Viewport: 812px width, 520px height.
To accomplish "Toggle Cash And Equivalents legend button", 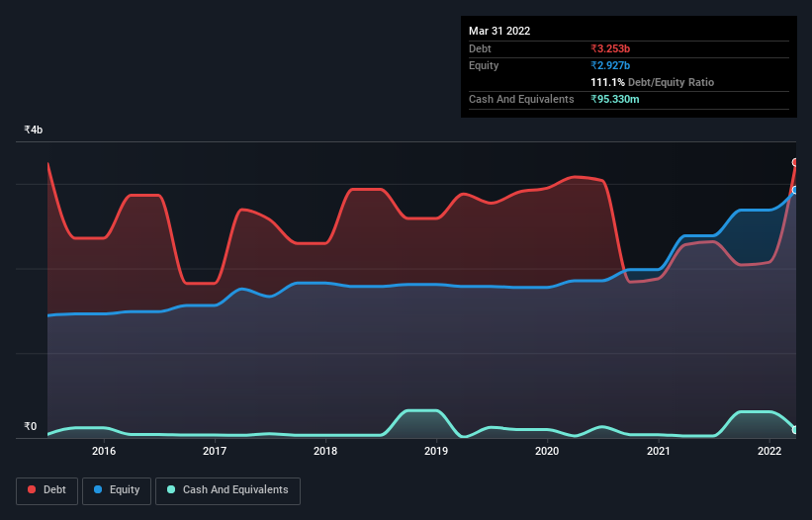I will (227, 490).
